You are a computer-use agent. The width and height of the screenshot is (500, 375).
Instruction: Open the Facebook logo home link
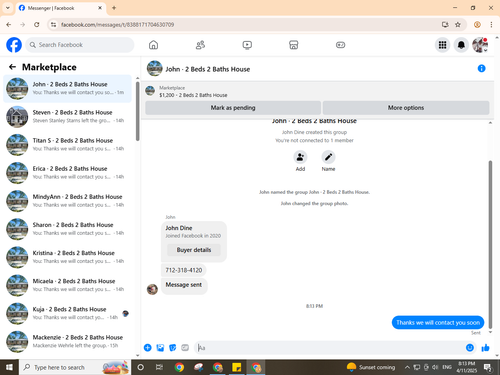point(14,45)
